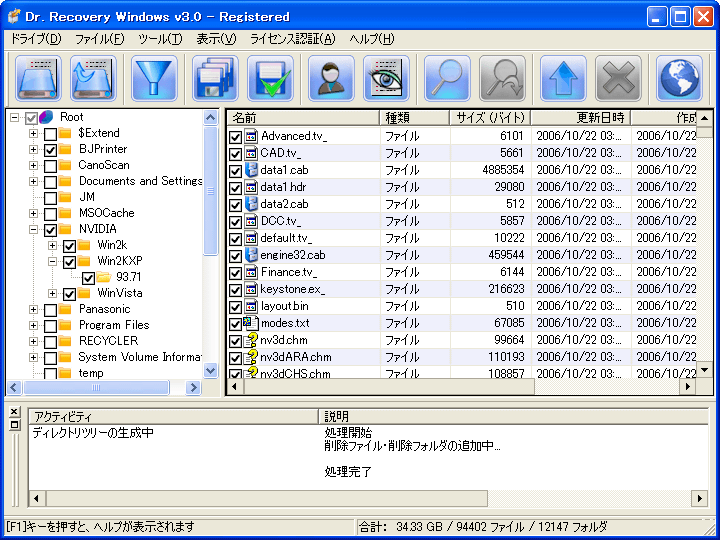Click activity log horizontal scroll right arrow
This screenshot has height=540, width=720.
(x=700, y=498)
